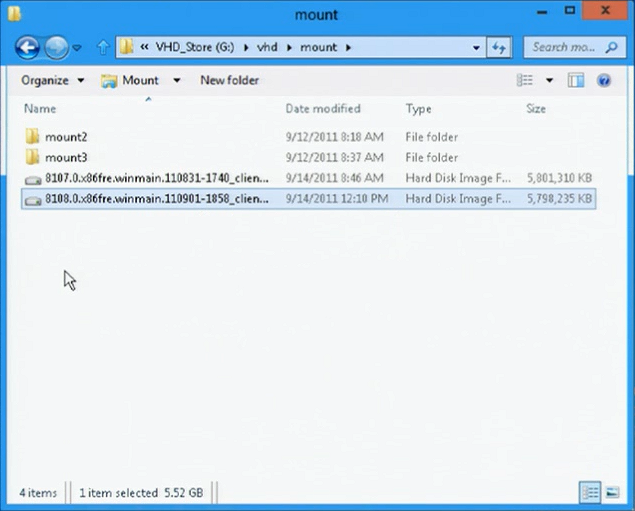Close the mount window

pos(605,10)
